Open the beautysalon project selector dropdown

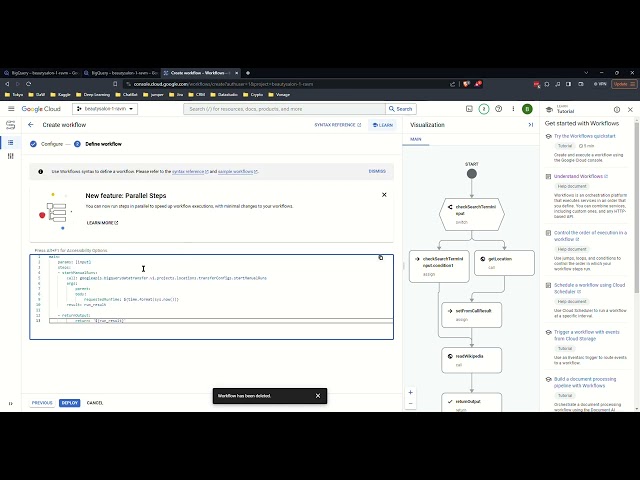(105, 109)
